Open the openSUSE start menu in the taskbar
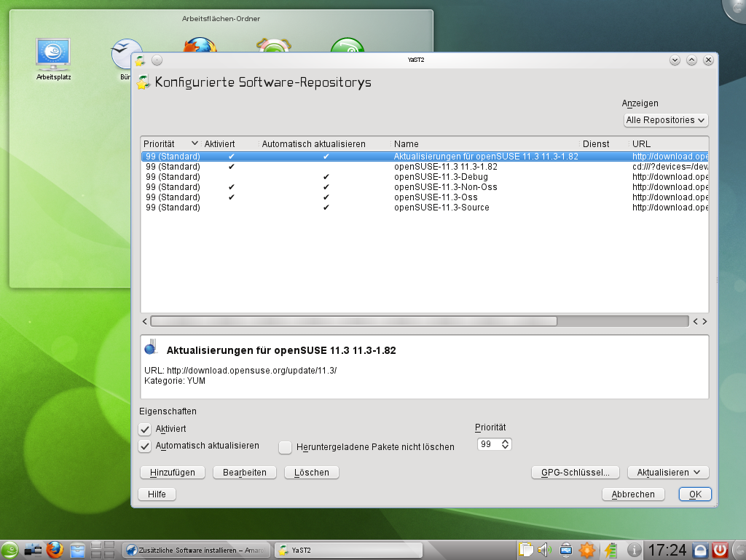Viewport: 746px width, 560px height. click(10, 550)
